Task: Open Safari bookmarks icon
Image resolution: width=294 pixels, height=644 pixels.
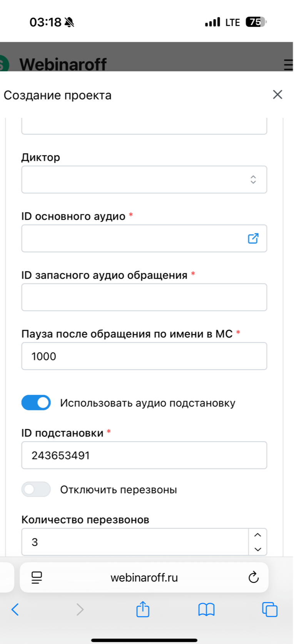Action: [206, 609]
